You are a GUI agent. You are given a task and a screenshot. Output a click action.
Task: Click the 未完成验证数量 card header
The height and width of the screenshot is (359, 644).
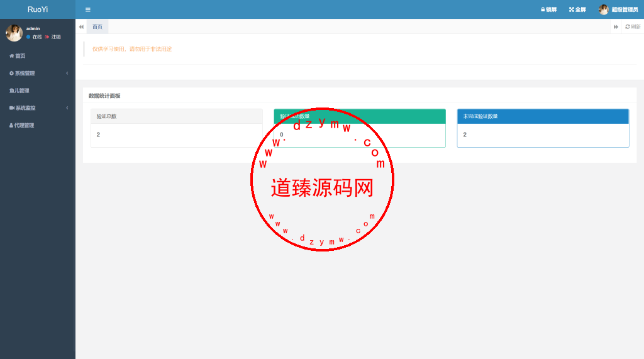[543, 116]
